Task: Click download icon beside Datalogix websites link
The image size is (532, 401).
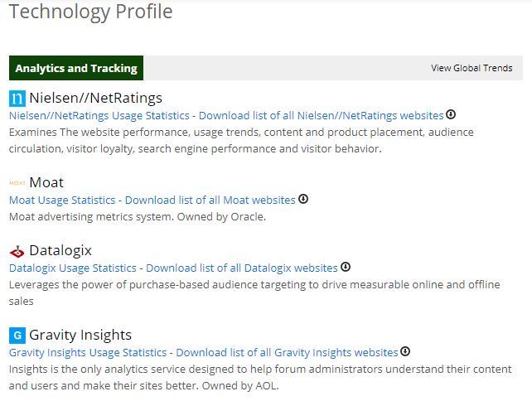Action: tap(346, 267)
